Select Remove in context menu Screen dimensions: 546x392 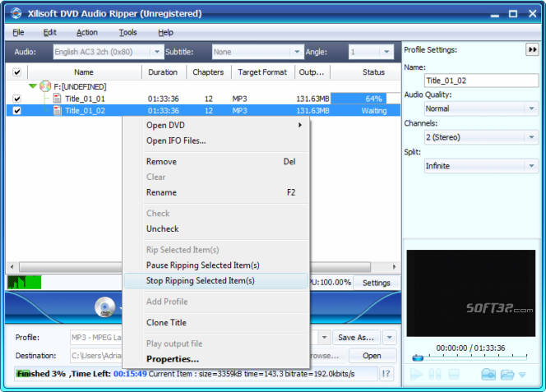pos(216,162)
